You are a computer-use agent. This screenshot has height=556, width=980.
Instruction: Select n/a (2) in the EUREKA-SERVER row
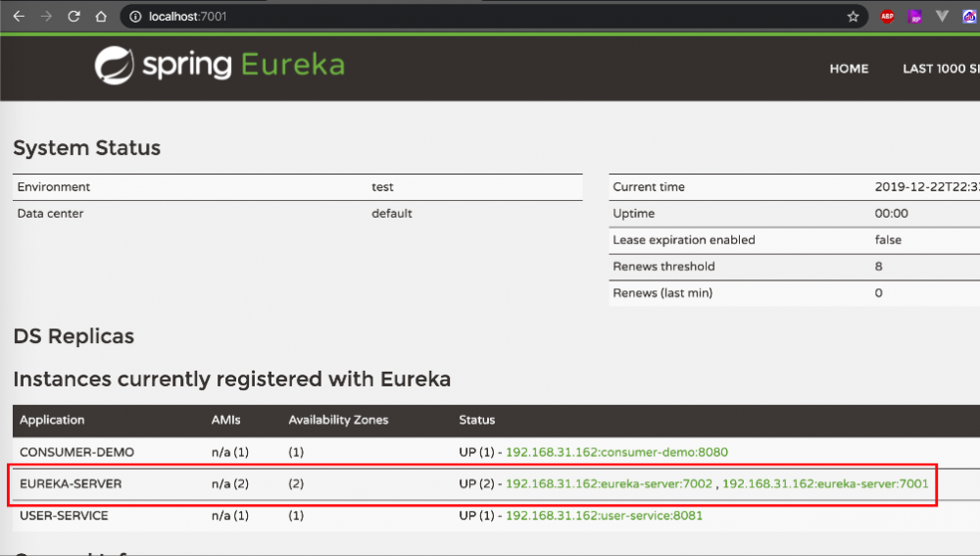tap(230, 483)
